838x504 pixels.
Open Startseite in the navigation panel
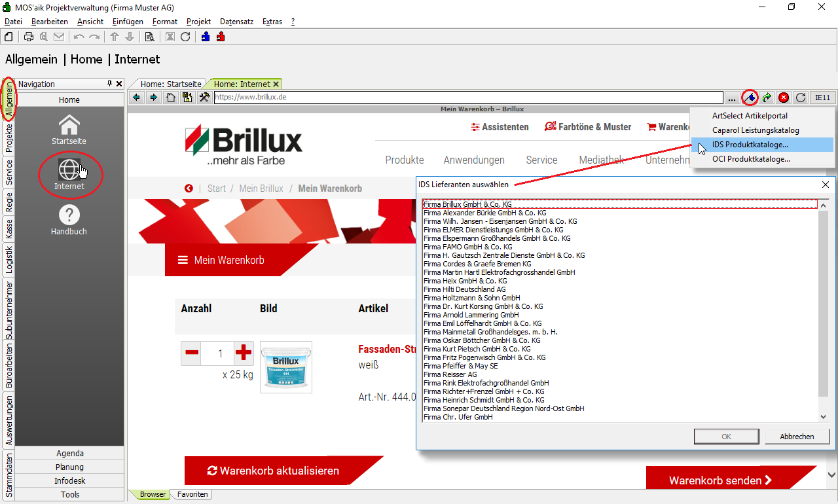pos(69,130)
